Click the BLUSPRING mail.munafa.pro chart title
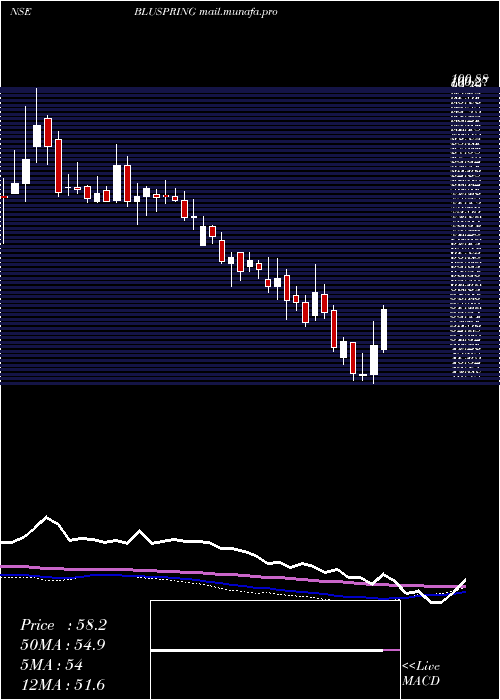Image resolution: width=500 pixels, height=700 pixels. tap(206, 12)
